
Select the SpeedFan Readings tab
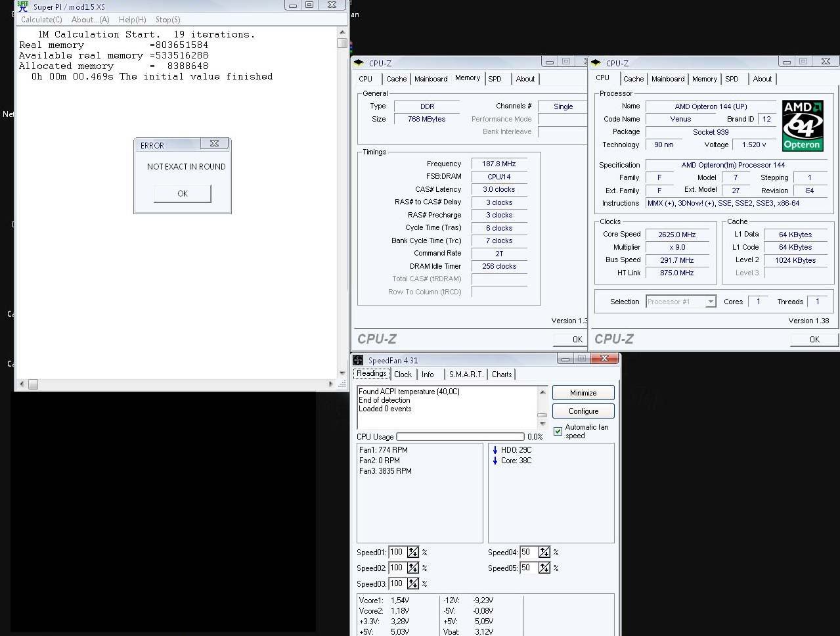[x=372, y=373]
